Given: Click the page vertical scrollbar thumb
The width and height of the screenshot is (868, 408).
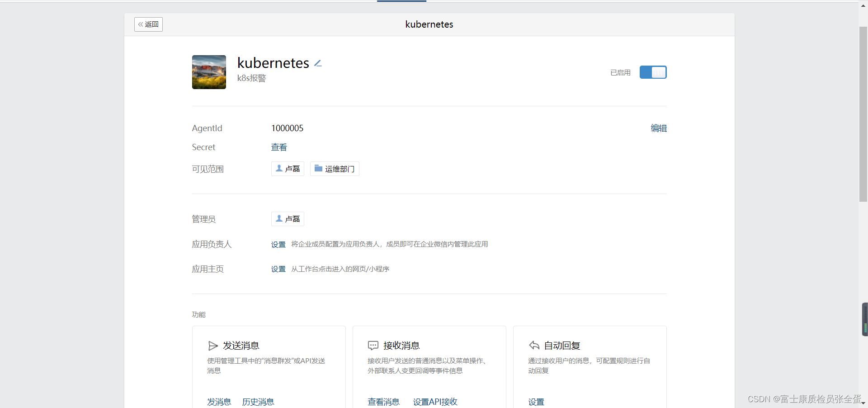Looking at the screenshot, I should [x=863, y=114].
